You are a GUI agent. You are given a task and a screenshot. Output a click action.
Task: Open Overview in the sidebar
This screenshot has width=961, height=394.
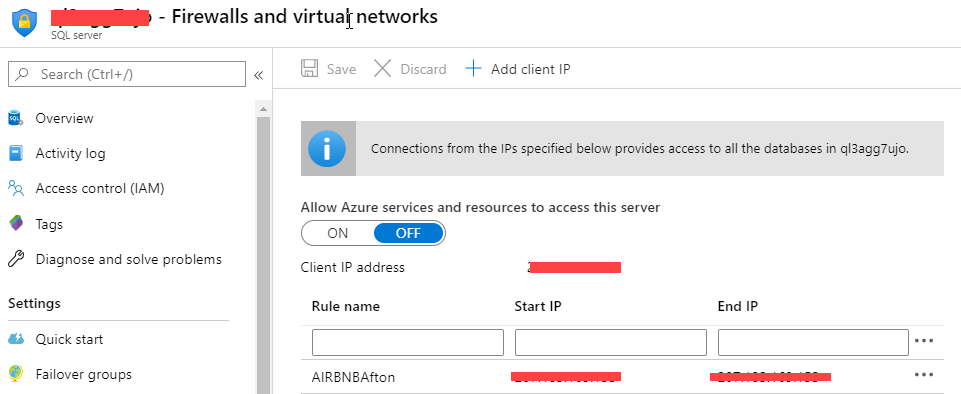point(64,118)
